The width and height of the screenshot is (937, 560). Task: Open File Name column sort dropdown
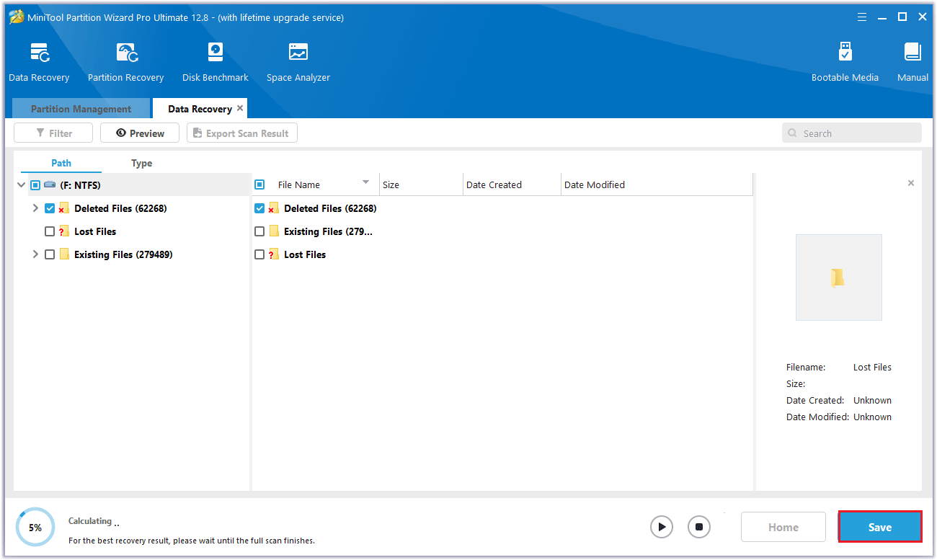[x=365, y=182]
